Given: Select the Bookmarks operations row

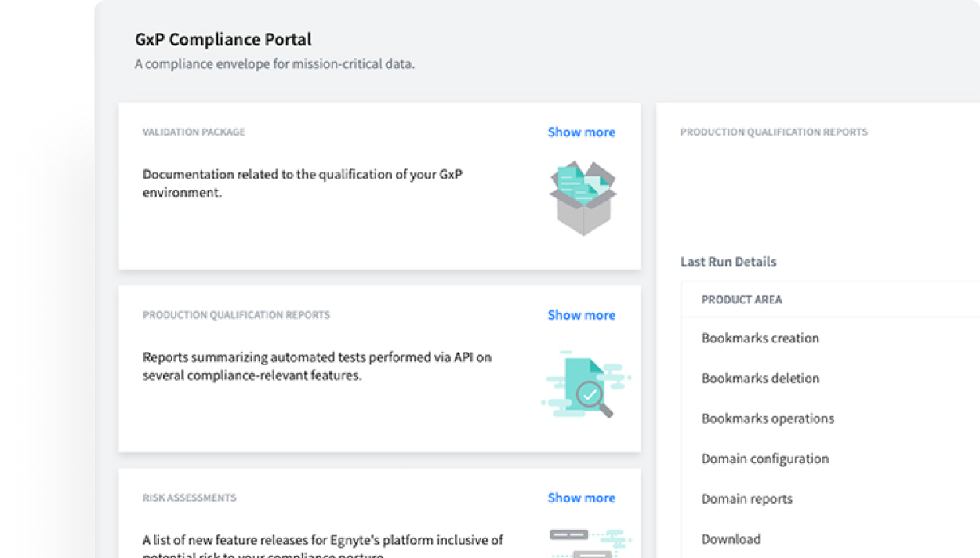Looking at the screenshot, I should pyautogui.click(x=768, y=418).
